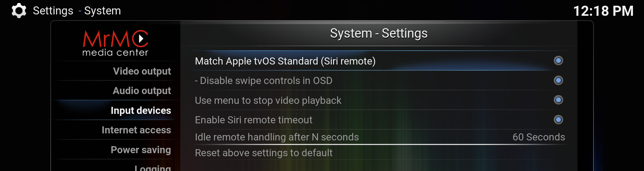This screenshot has width=644, height=171.
Task: Click Enable Siri remote timeout label
Action: tap(254, 120)
